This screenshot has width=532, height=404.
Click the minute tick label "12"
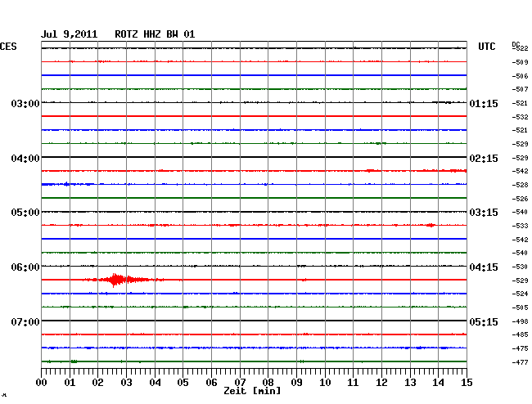point(381,383)
